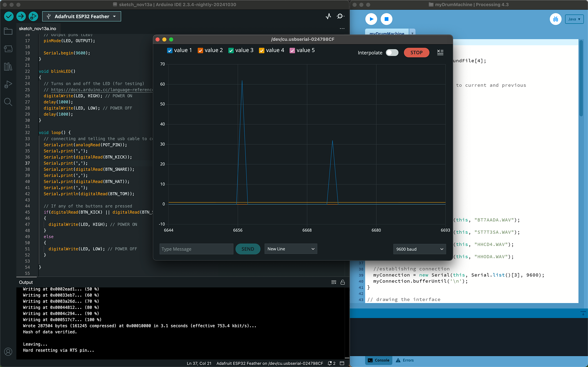This screenshot has height=367, width=588.
Task: Click the STOP button in the Serial Plotter
Action: (x=416, y=53)
